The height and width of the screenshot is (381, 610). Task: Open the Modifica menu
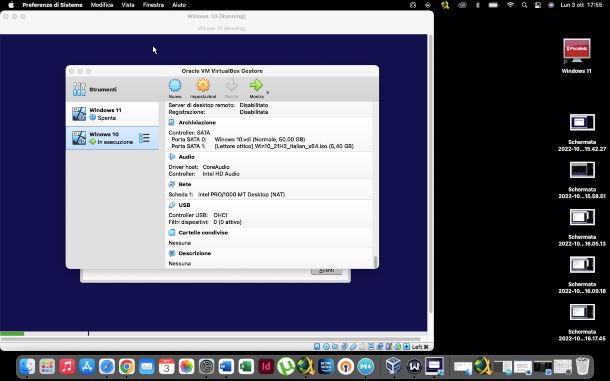(102, 5)
